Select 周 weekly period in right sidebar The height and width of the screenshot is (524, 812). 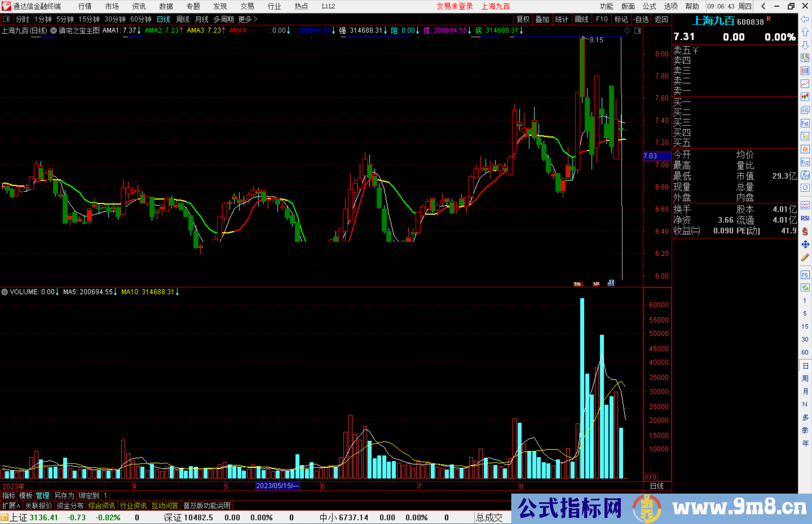(x=805, y=379)
